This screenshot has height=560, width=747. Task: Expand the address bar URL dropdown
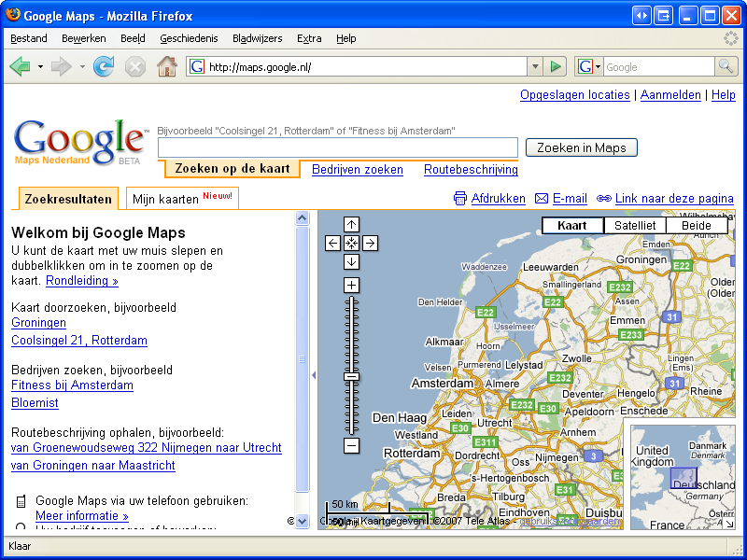(535, 66)
